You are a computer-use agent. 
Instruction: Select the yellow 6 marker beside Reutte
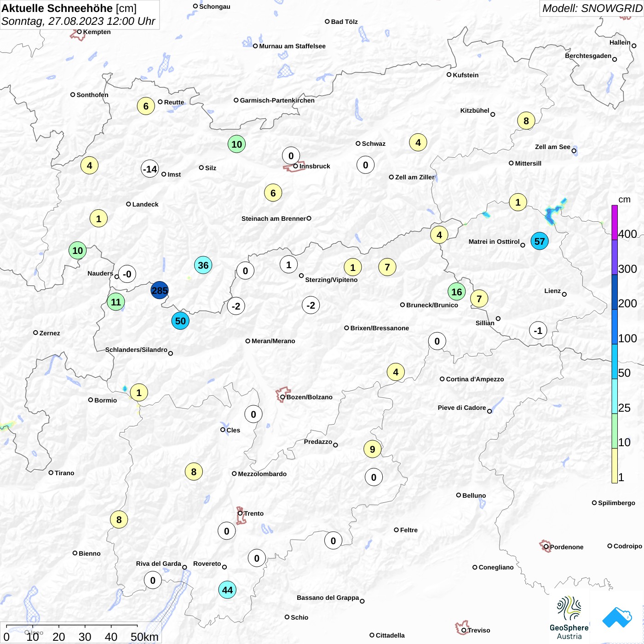pyautogui.click(x=146, y=106)
